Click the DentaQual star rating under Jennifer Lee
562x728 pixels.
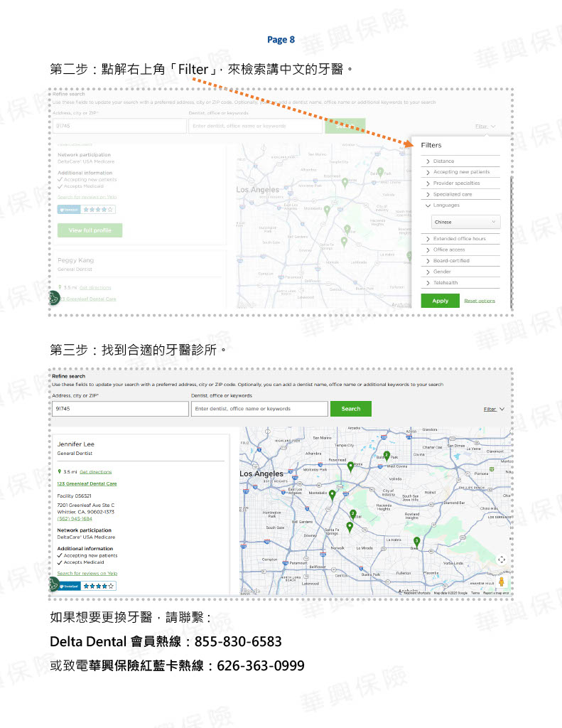[99, 587]
